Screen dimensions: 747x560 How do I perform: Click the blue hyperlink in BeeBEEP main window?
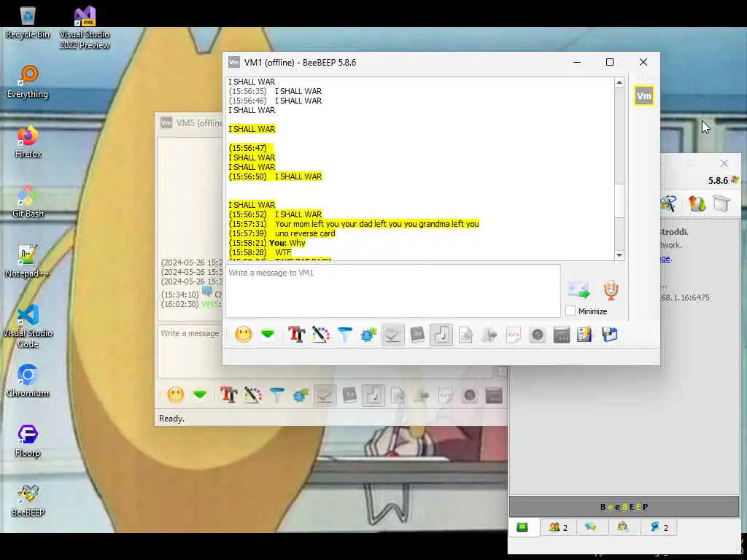pos(665,259)
